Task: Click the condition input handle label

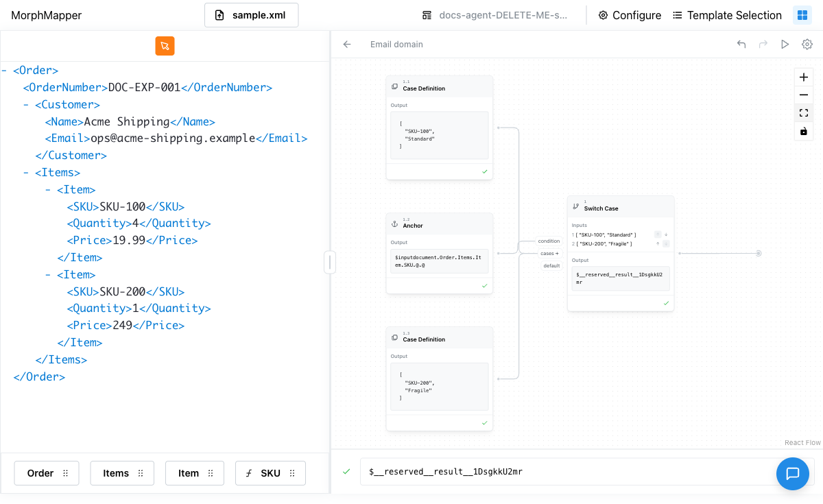Action: click(x=549, y=241)
